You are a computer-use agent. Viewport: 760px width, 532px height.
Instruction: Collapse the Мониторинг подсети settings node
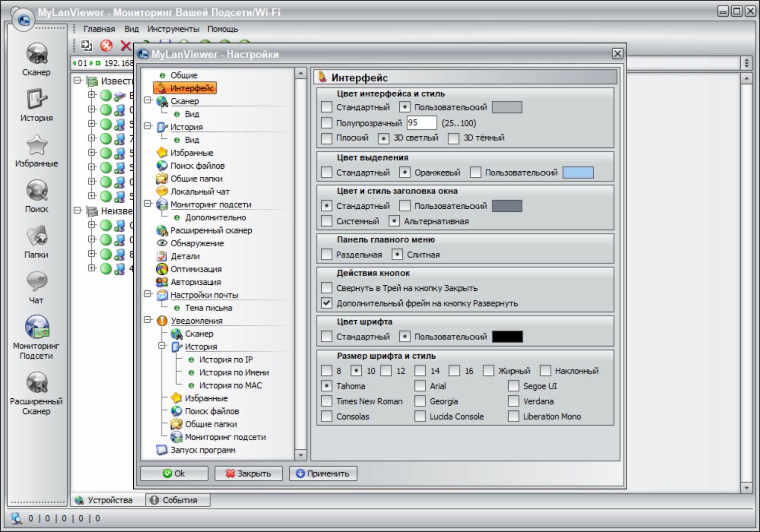pos(148,204)
